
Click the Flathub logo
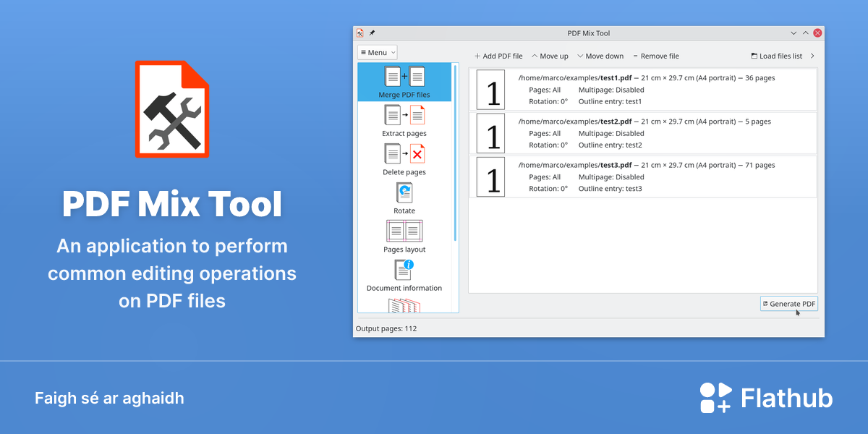[x=766, y=398]
